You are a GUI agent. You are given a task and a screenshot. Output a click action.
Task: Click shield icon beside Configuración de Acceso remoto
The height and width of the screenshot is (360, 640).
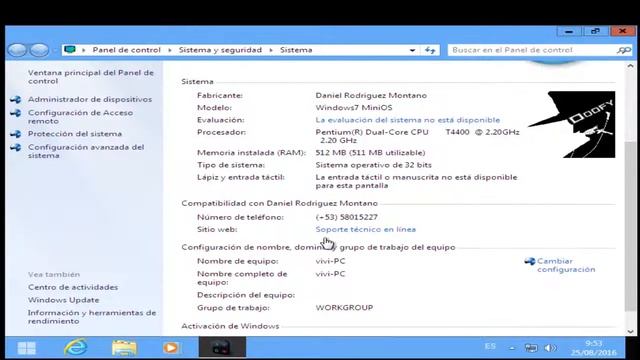click(x=16, y=113)
